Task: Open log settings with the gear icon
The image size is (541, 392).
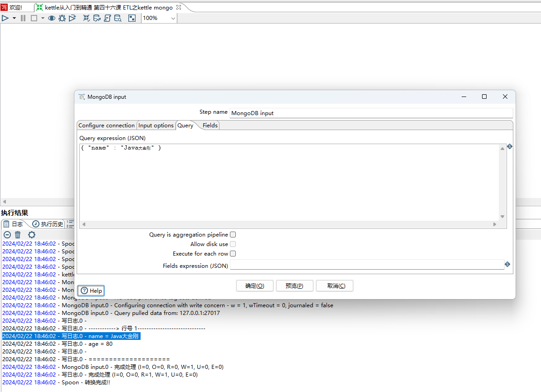Action: tap(31, 234)
